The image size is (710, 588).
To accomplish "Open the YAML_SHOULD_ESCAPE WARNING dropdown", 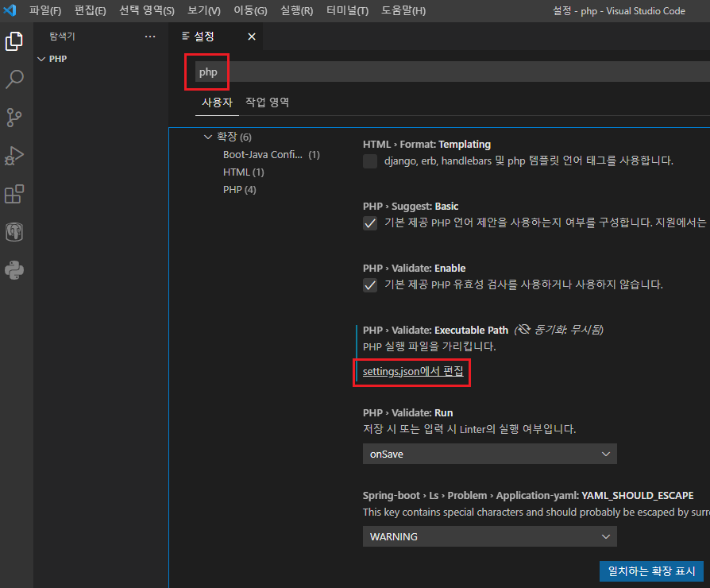I will tap(489, 536).
